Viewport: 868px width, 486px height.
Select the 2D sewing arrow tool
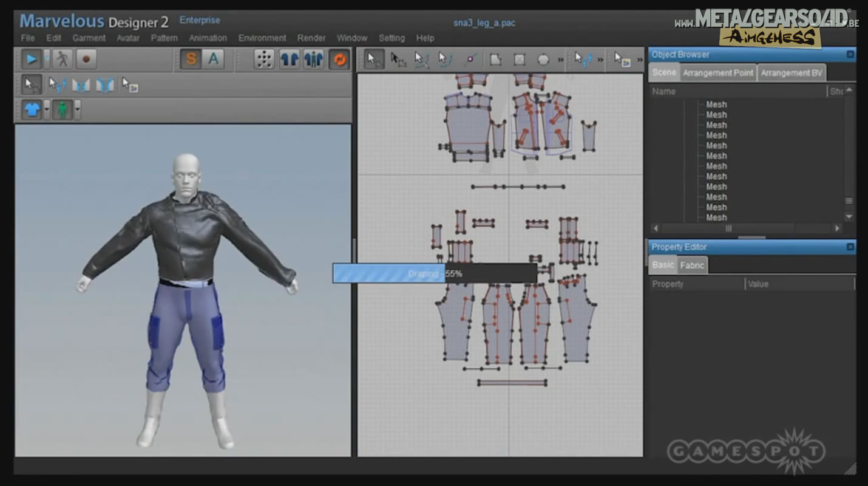tap(583, 60)
